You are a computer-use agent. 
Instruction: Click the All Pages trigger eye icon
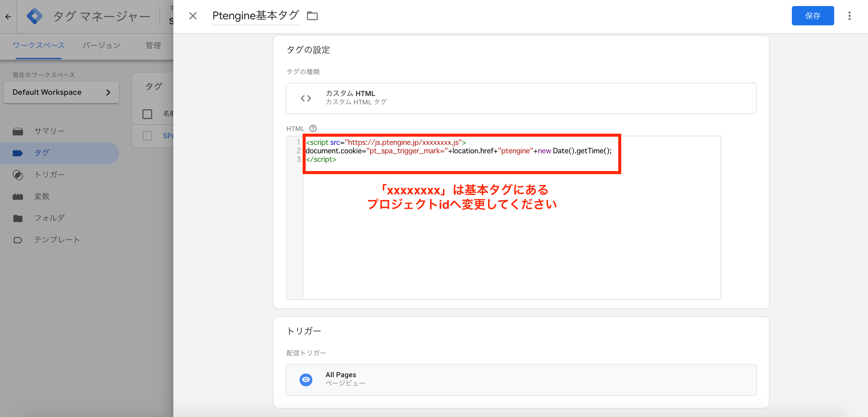pos(306,379)
